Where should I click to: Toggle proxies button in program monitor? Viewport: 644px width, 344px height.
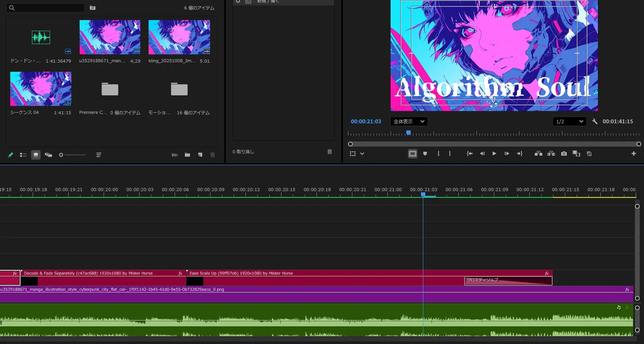coord(589,153)
